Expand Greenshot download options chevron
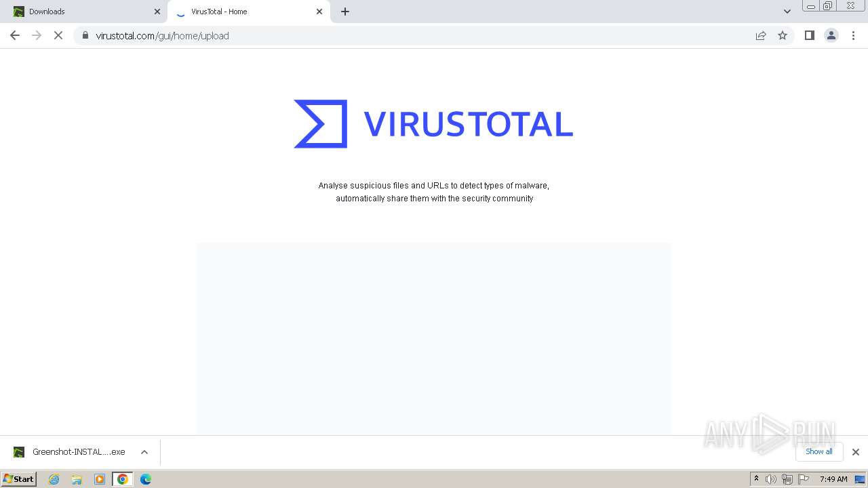This screenshot has height=488, width=868. [x=144, y=452]
